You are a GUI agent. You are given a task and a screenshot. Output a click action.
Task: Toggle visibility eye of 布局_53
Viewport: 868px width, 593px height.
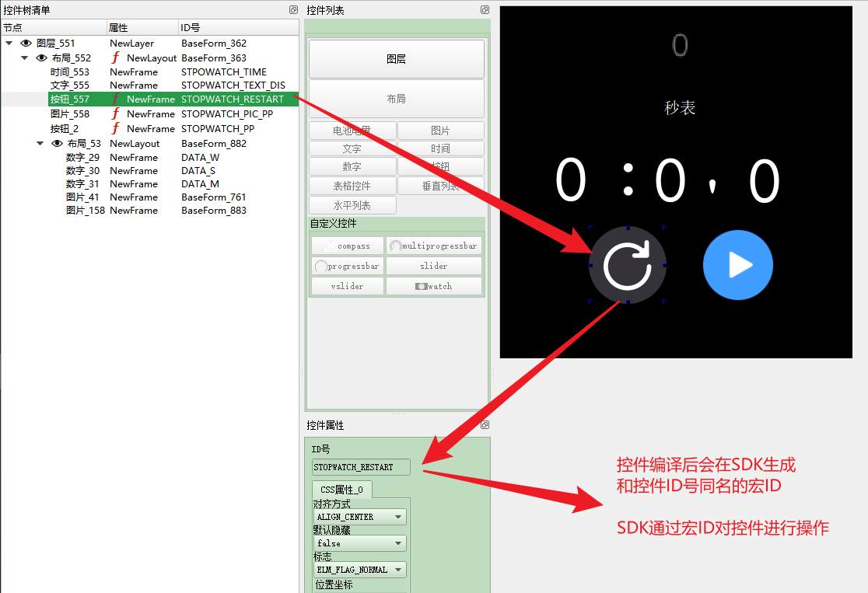pyautogui.click(x=57, y=143)
